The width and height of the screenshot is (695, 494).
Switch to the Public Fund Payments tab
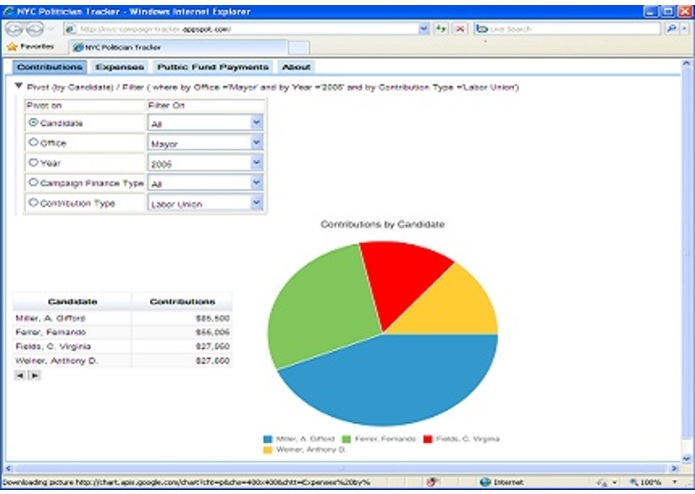point(213,67)
